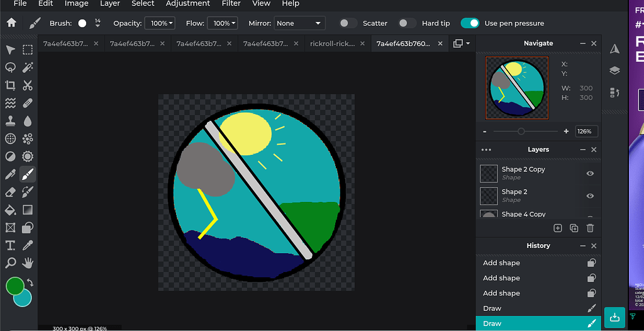Toggle Layers panel via sidebar stack icon
This screenshot has height=331, width=644.
click(x=614, y=70)
